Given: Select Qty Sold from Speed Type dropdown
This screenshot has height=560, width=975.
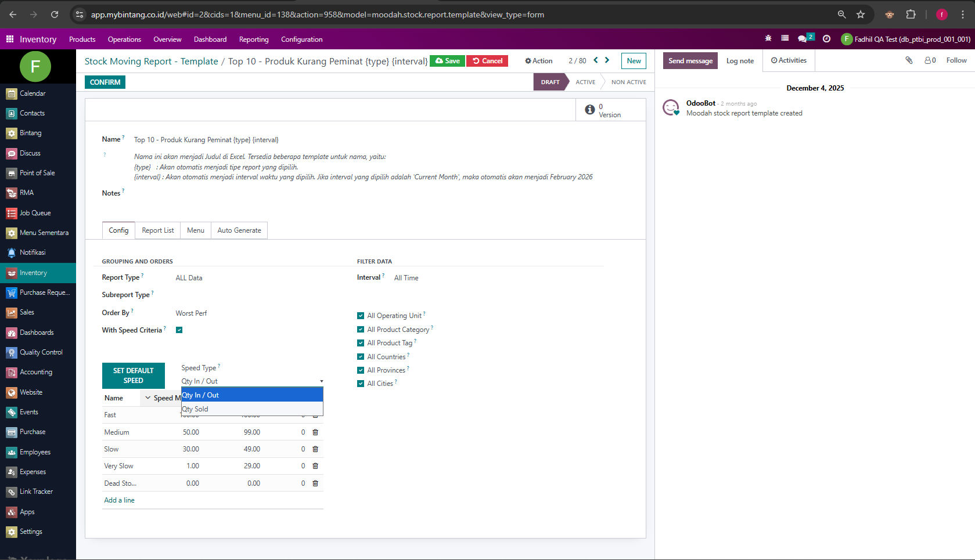Looking at the screenshot, I should (x=195, y=409).
